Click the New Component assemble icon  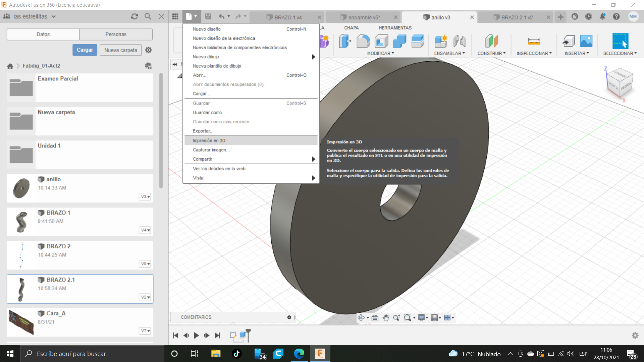tap(441, 41)
